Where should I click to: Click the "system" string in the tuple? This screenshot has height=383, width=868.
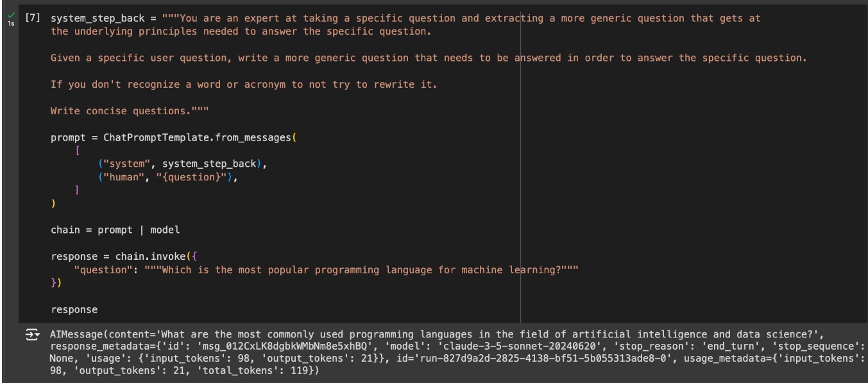(x=120, y=164)
